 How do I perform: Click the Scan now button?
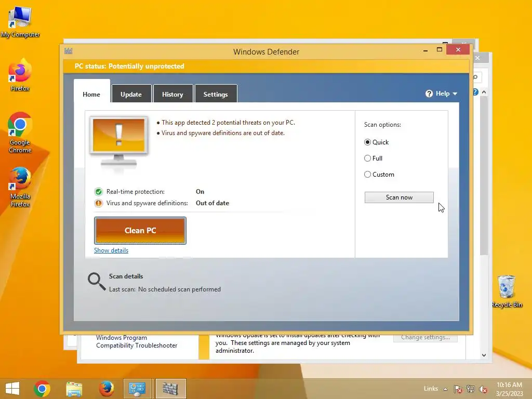tap(399, 197)
